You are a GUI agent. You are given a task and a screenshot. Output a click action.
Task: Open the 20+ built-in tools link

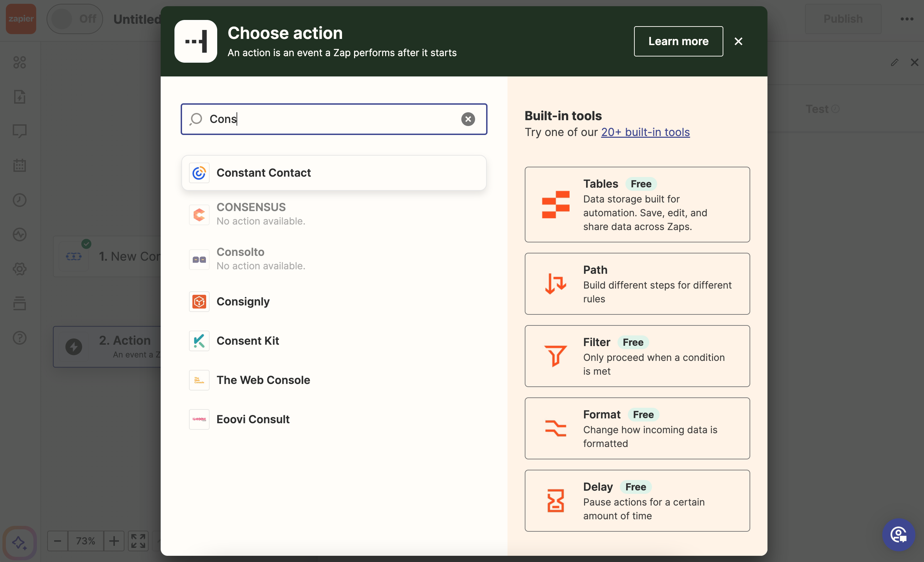[645, 132]
